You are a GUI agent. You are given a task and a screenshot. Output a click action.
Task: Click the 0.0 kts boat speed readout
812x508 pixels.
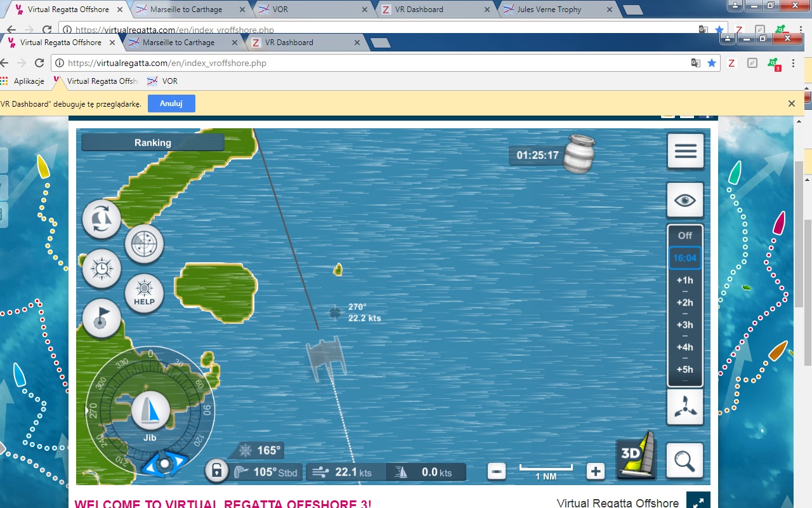point(426,472)
